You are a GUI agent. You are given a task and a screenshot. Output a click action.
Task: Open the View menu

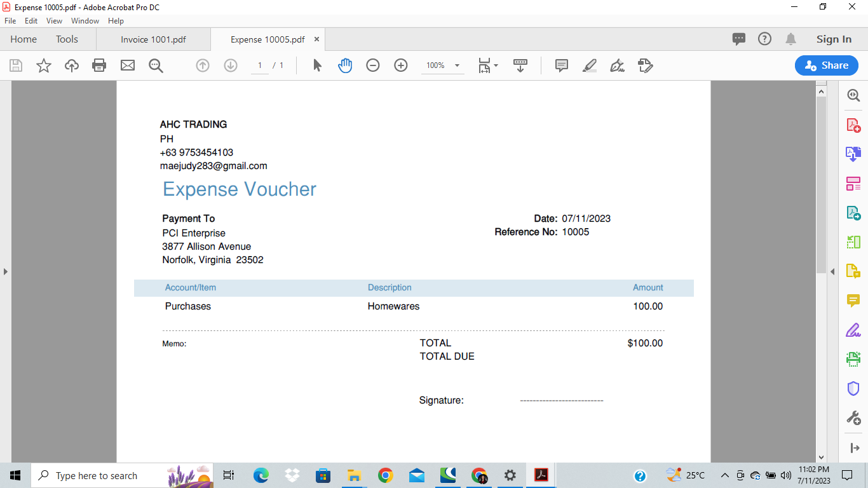pos(55,21)
